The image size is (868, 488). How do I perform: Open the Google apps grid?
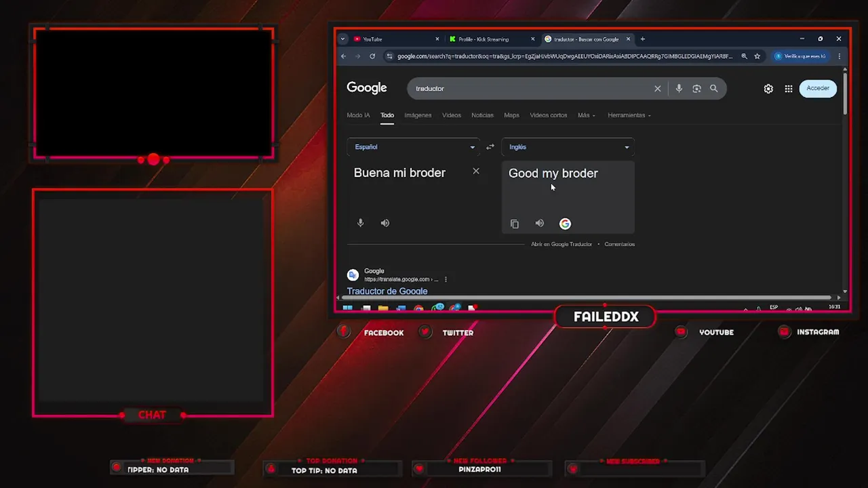[789, 89]
